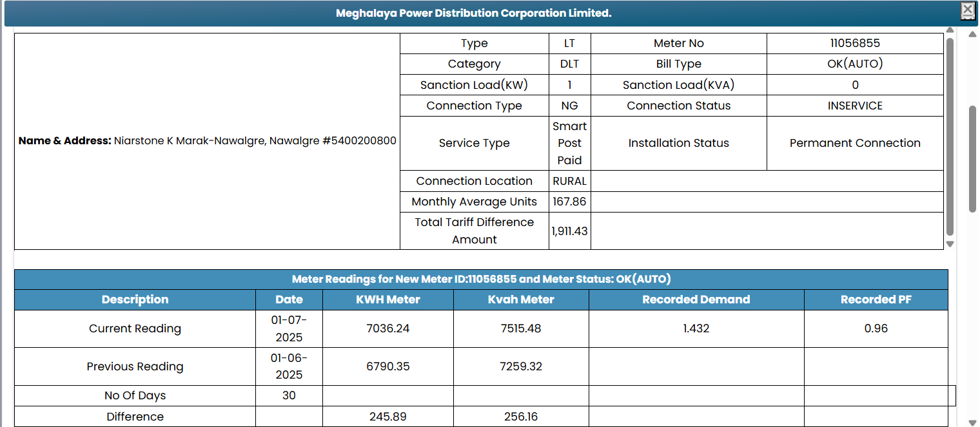Select the Bill Type value OK(AUTO)
The image size is (980, 427).
click(855, 64)
